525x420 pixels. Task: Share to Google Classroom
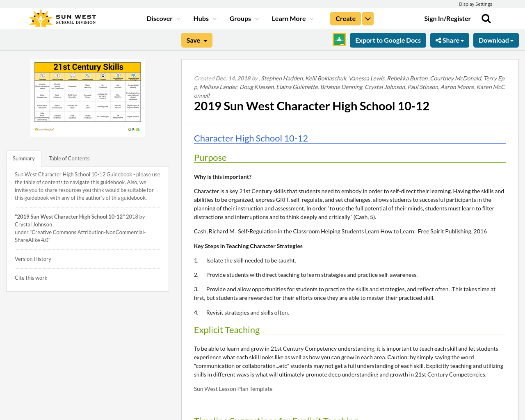pos(339,39)
